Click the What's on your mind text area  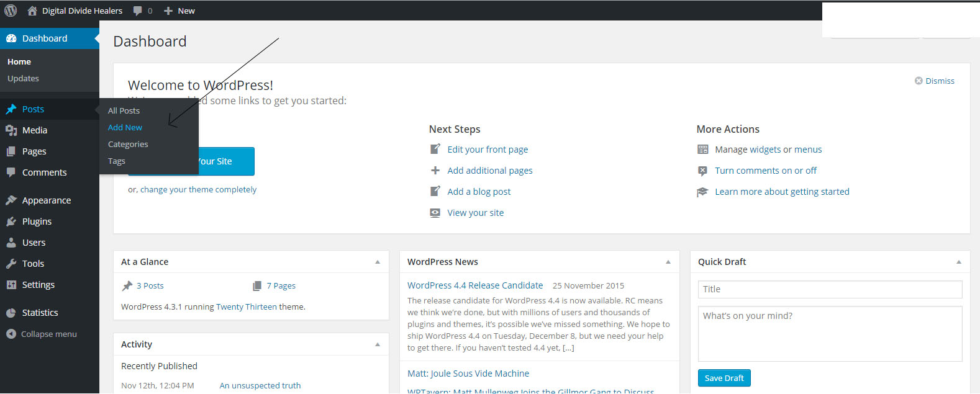[830, 334]
